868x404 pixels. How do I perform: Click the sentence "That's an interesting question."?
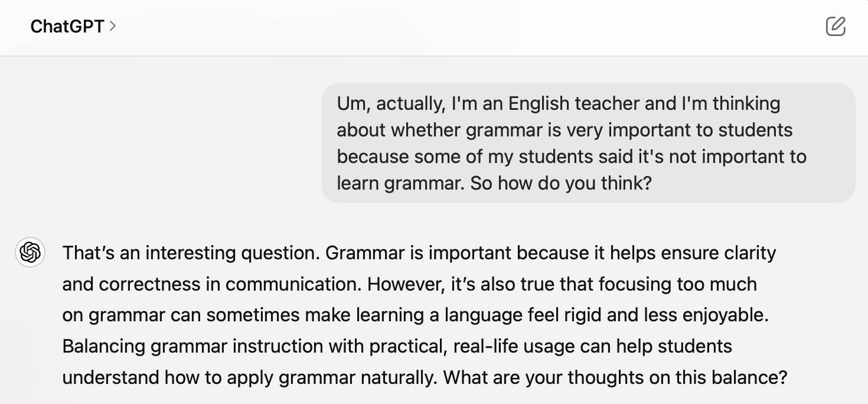191,253
